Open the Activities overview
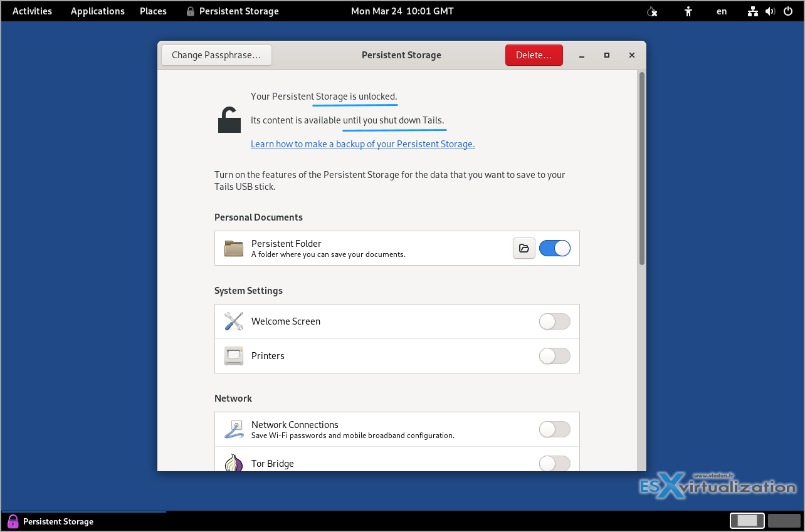This screenshot has height=532, width=805. 33,11
